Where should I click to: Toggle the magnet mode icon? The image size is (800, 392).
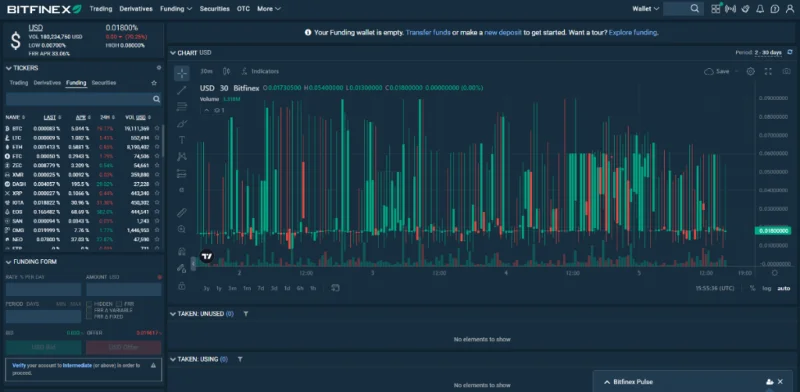(x=182, y=251)
